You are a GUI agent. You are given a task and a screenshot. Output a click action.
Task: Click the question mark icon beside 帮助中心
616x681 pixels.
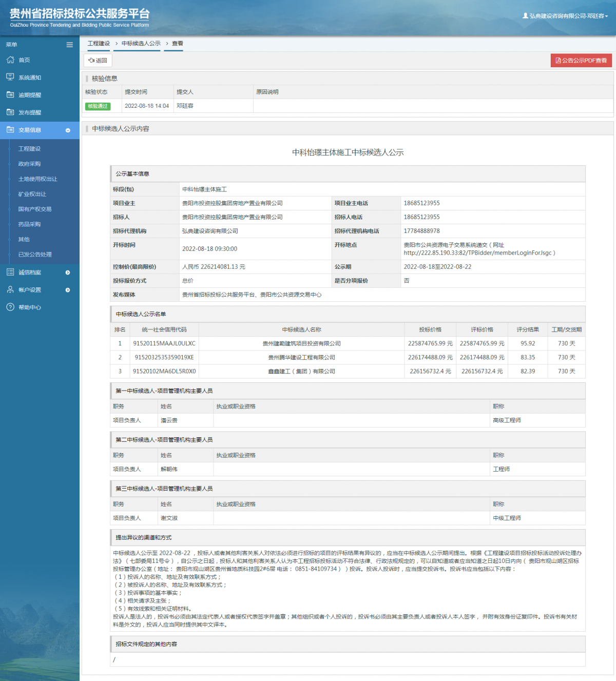[10, 307]
